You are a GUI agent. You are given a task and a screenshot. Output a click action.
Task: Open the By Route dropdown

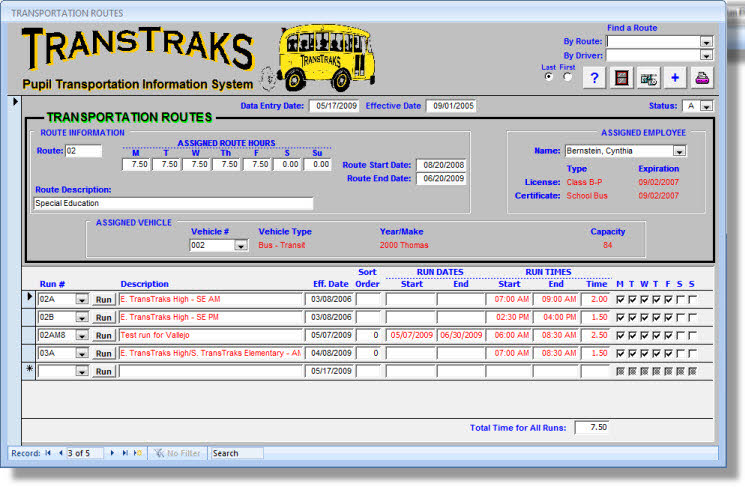(706, 42)
